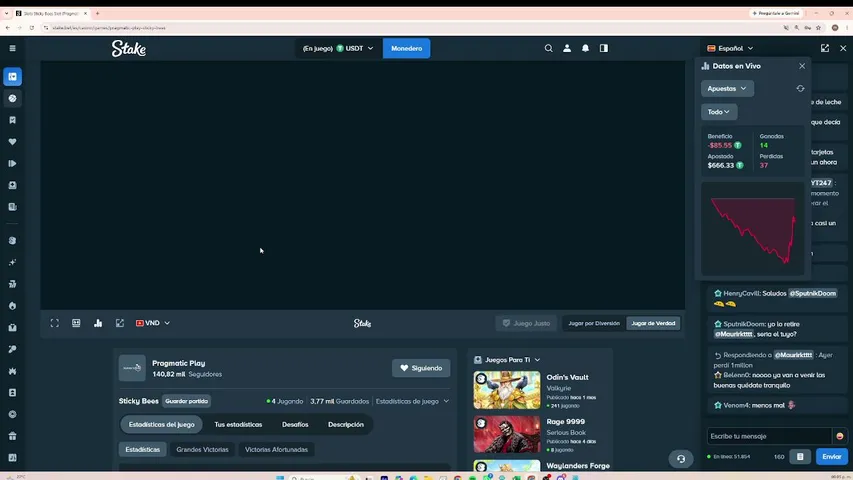
Task: Select the Tus estadísticas tab
Action: [238, 424]
